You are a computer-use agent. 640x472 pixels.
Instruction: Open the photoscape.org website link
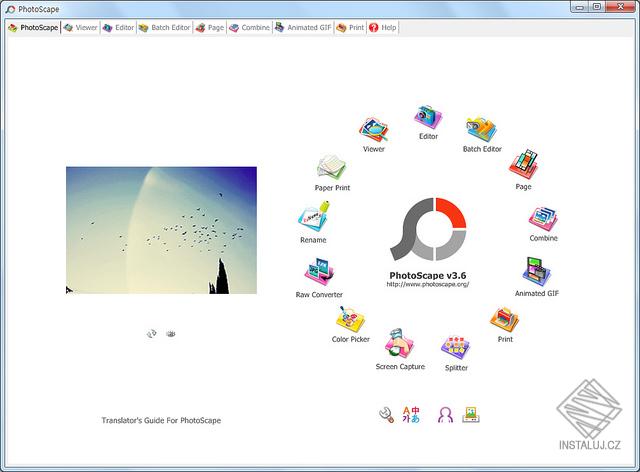coord(428,284)
